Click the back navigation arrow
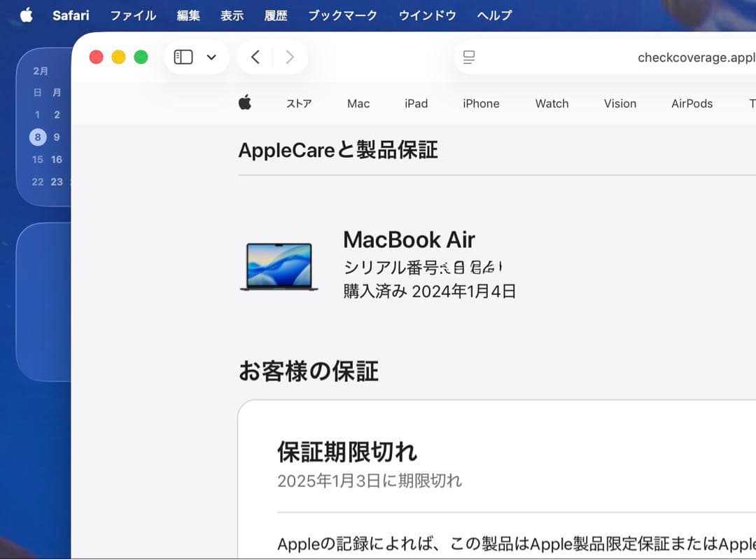This screenshot has width=756, height=559. pyautogui.click(x=254, y=57)
